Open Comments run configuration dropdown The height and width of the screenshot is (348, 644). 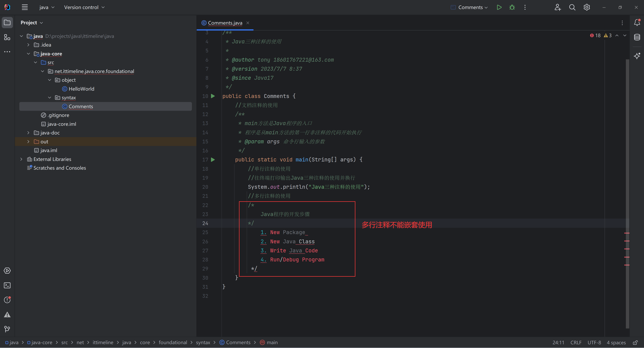coord(469,7)
